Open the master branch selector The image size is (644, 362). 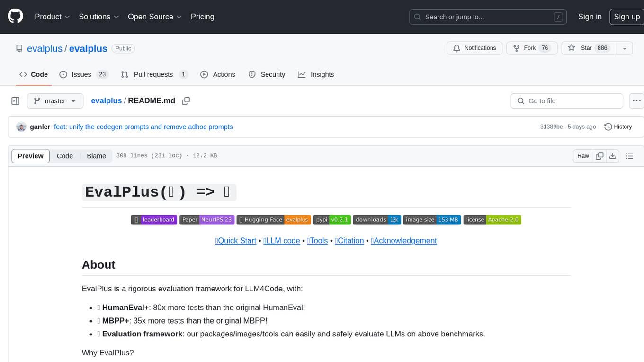tap(55, 101)
